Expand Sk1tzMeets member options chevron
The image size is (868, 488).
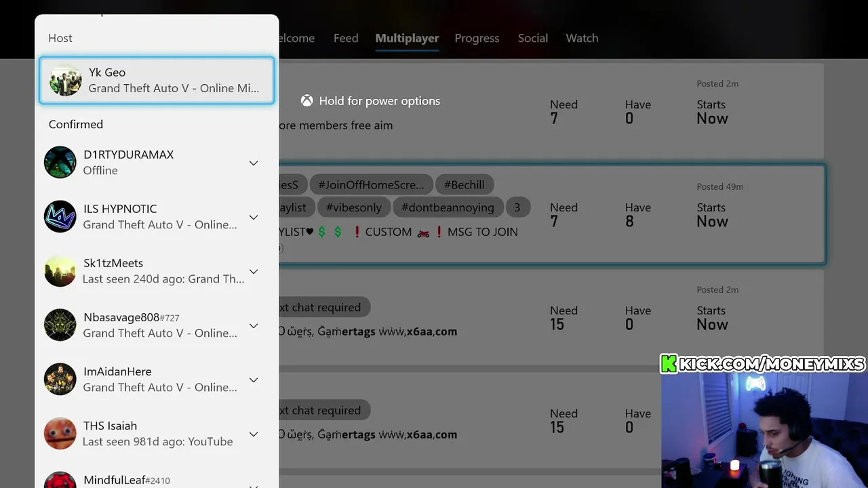254,272
